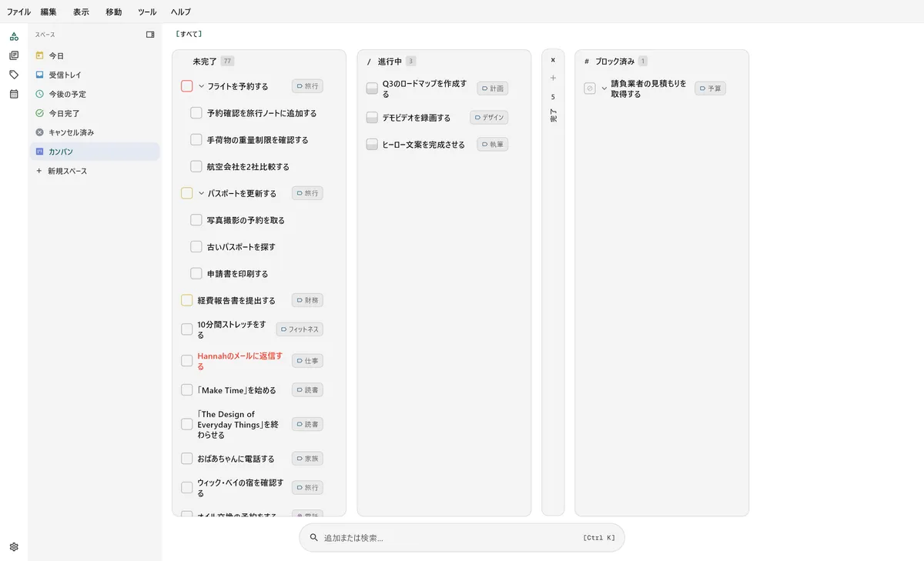Open the calendar icon in the left rail
The height and width of the screenshot is (561, 924).
[x=14, y=94]
